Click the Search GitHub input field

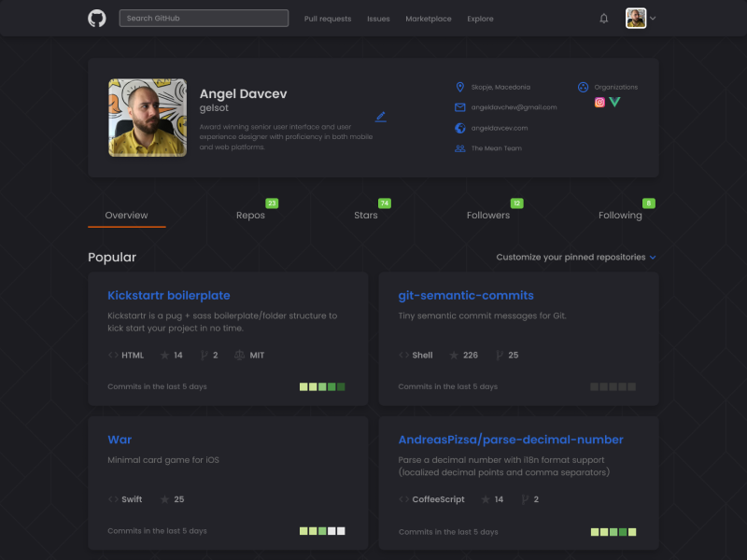tap(204, 17)
